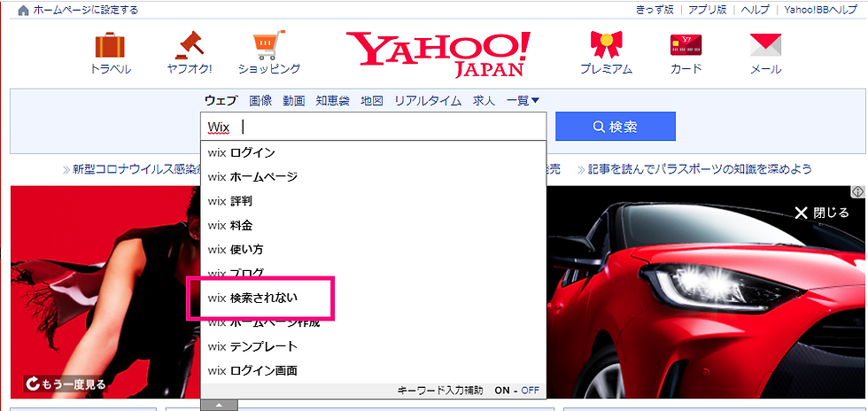Choose suggestion wix ホームページ
Viewport: 868px width, 411px height.
[x=374, y=176]
